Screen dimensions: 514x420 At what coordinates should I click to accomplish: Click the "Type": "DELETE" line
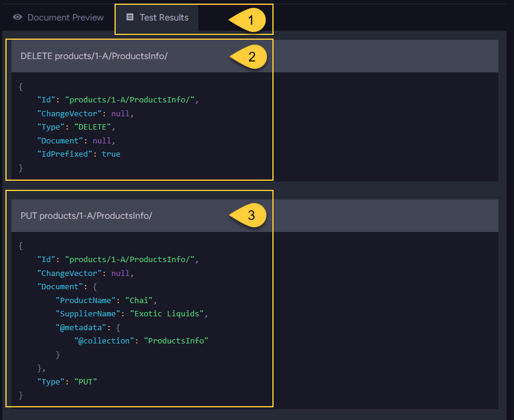pos(76,127)
